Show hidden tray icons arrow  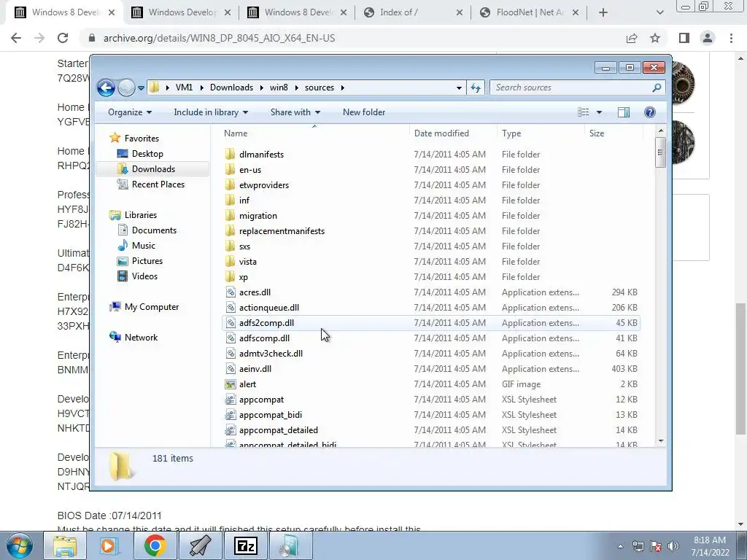[620, 546]
